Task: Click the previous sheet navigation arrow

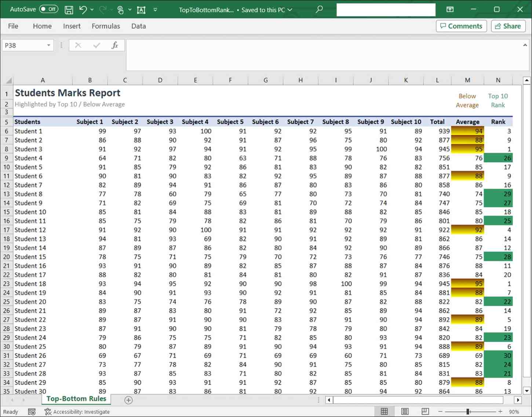Action: coord(12,400)
